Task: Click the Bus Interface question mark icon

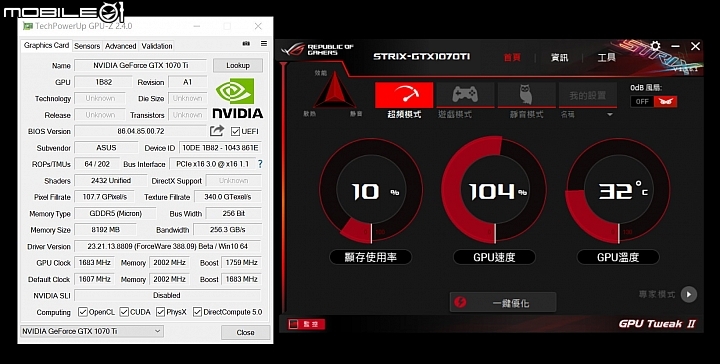Action: click(x=260, y=163)
